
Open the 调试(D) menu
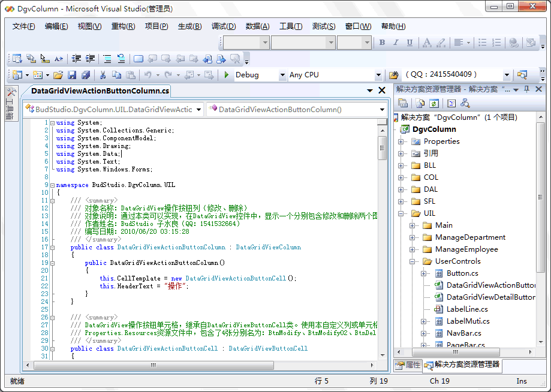point(224,26)
